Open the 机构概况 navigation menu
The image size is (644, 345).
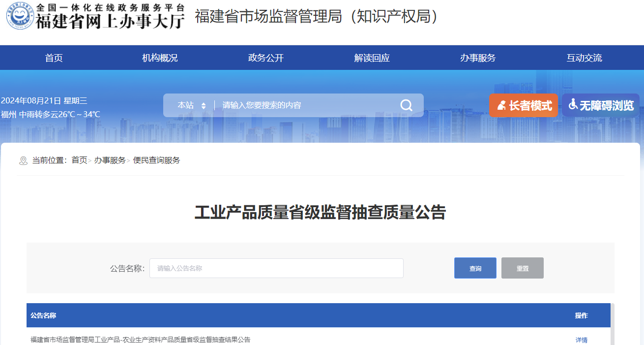(160, 58)
